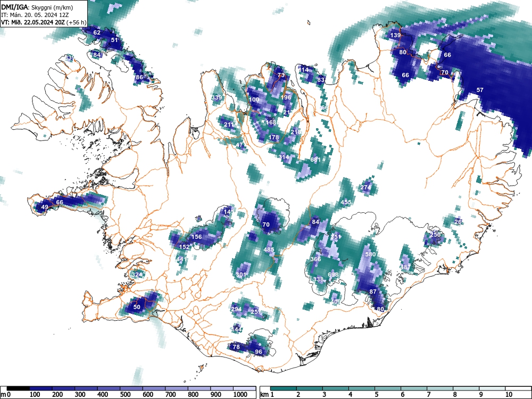Screen dimensions: 532x399
Task: Click the '700' tick label in meter legend
Action: [x=171, y=395]
